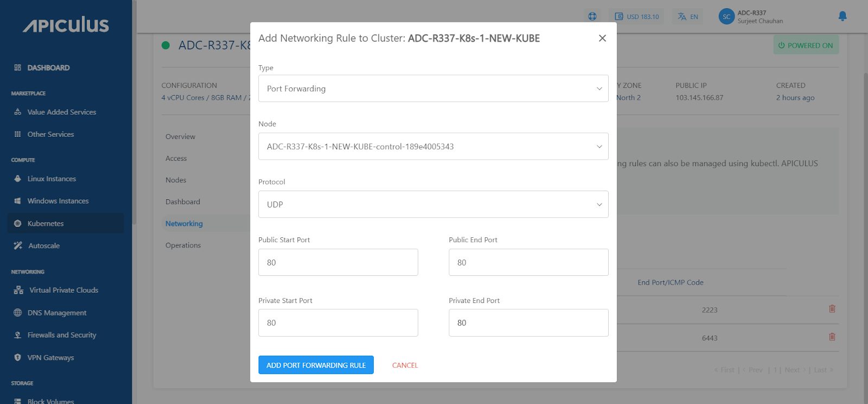Screen dimensions: 868x404
Task: Click the Kubernetes wheel icon
Action: tap(17, 223)
